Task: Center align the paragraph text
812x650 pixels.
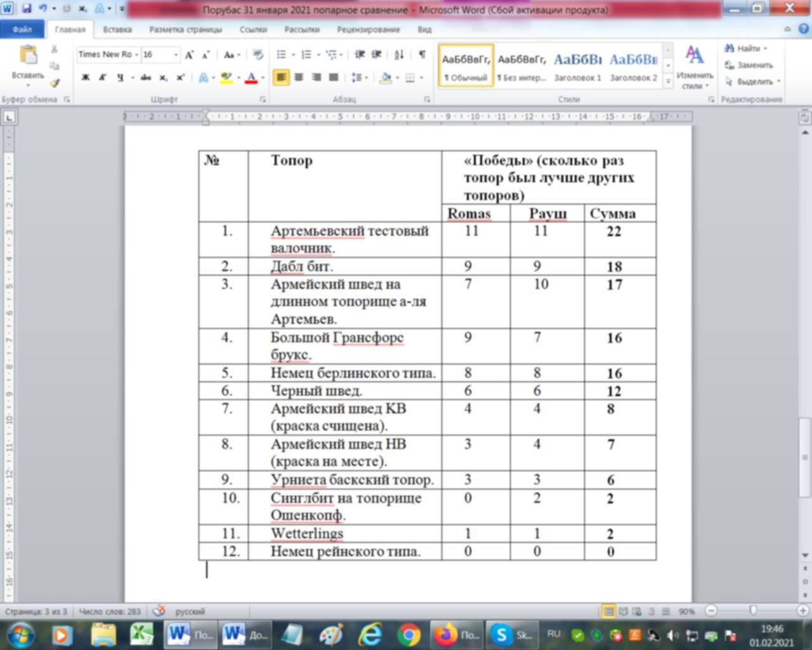Action: click(299, 77)
